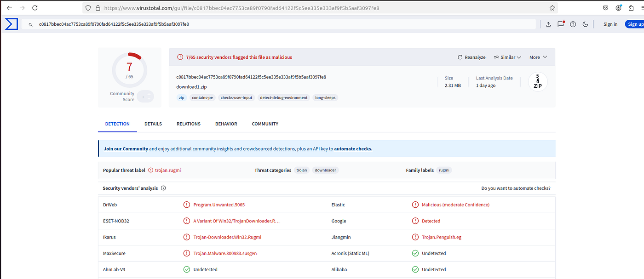
Task: Click the Join our Community link
Action: point(126,149)
